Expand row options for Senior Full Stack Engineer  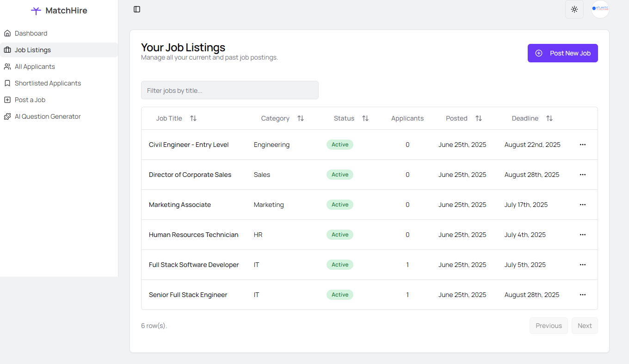click(583, 295)
